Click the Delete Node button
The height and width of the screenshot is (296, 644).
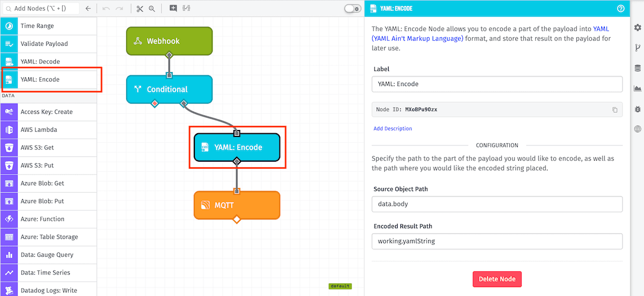click(497, 279)
